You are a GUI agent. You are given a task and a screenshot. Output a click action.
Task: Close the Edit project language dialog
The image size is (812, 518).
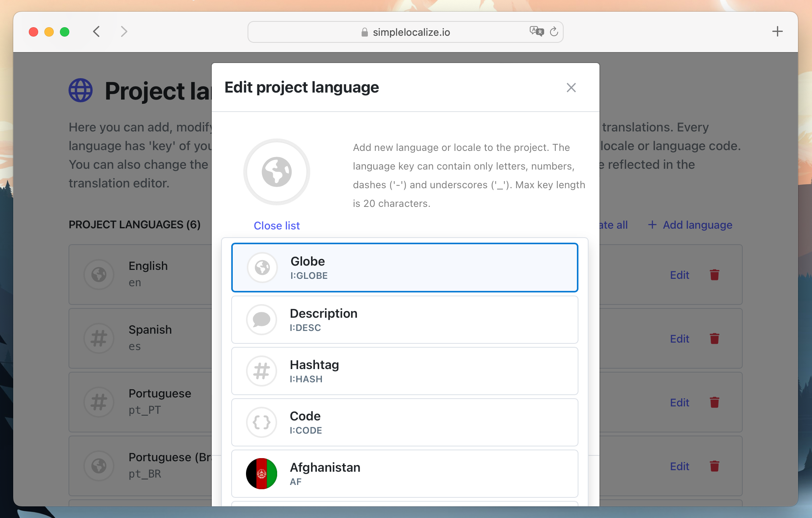[x=571, y=87]
